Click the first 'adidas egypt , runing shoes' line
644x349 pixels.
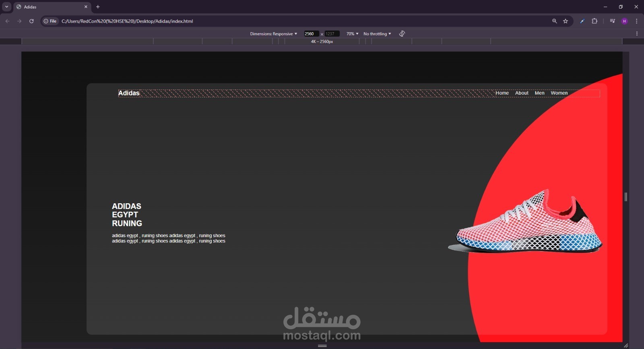point(169,235)
